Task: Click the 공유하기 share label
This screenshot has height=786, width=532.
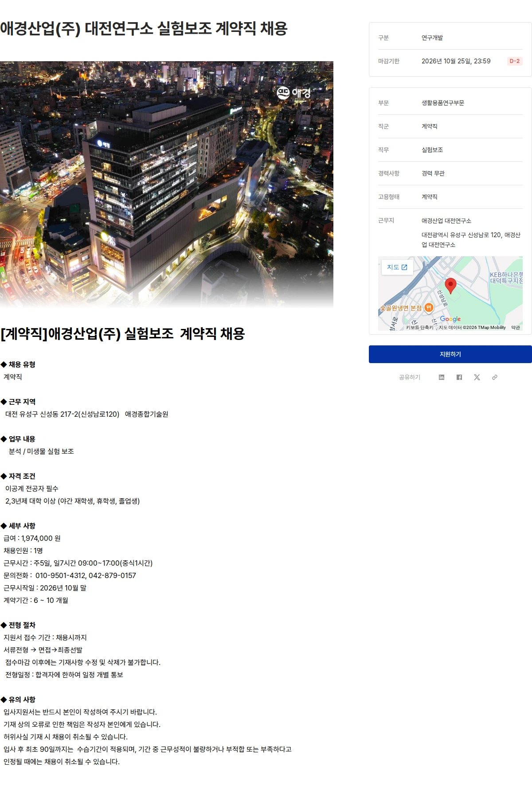Action: point(410,377)
